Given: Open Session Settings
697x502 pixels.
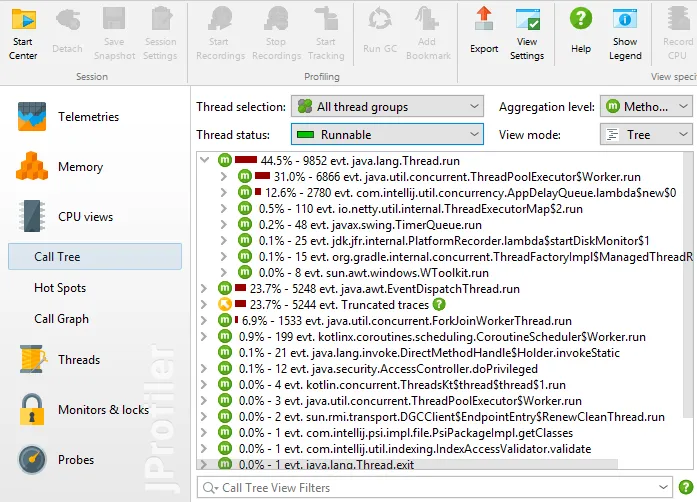Looking at the screenshot, I should point(160,35).
